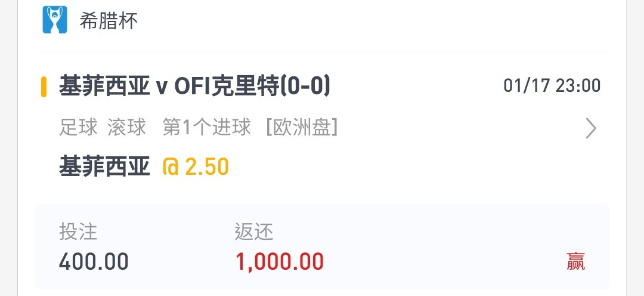Click the 返还 return label
The image size is (644, 296).
coord(254,232)
